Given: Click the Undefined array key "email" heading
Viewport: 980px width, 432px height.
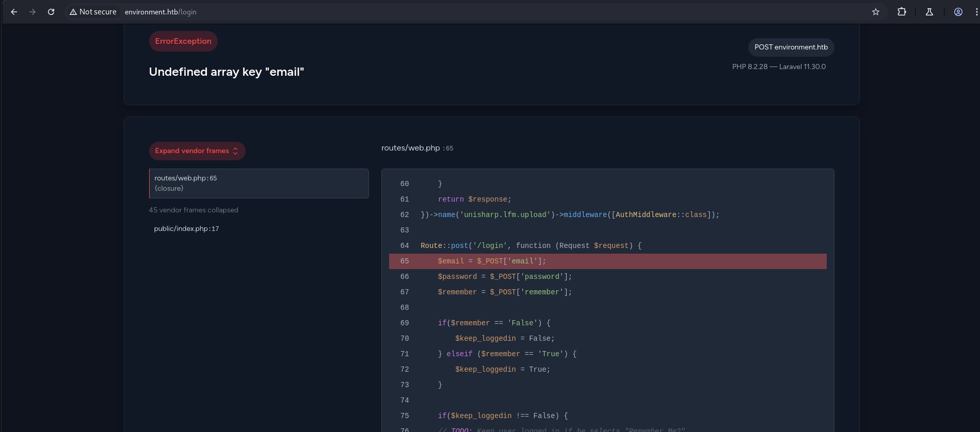Looking at the screenshot, I should coord(226,72).
